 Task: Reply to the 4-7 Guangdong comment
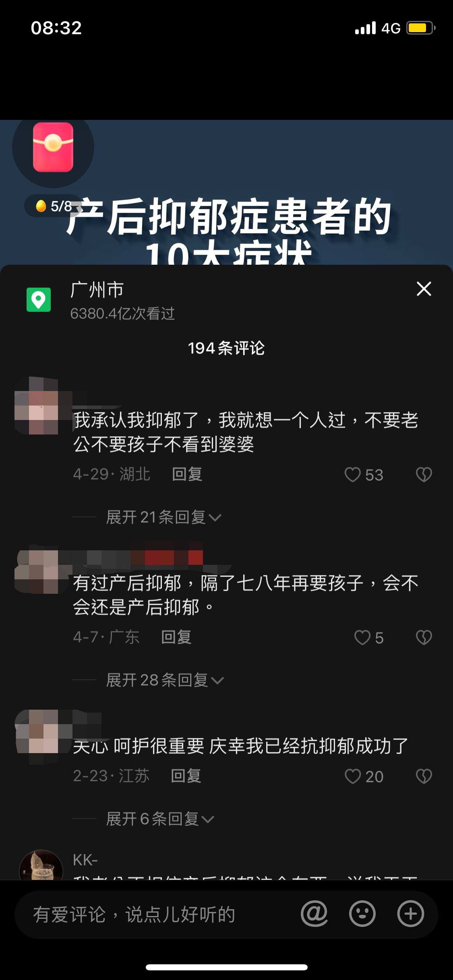(x=176, y=637)
